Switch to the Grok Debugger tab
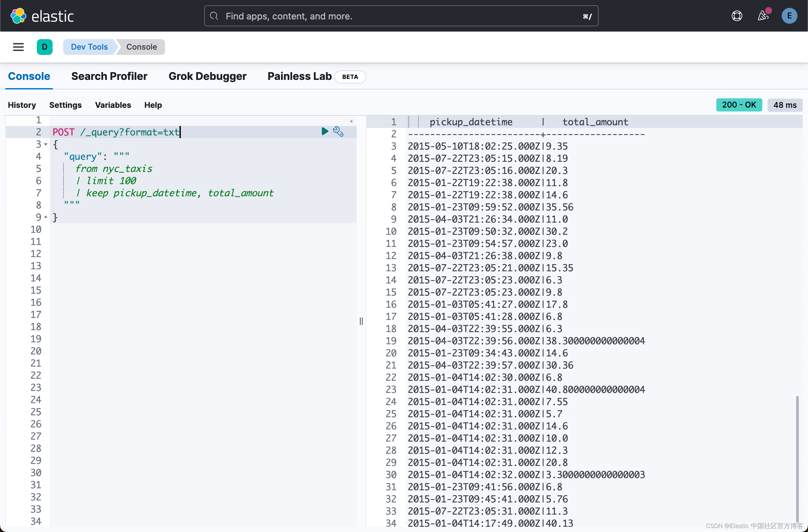Screen dimensions: 808x532 [208, 76]
